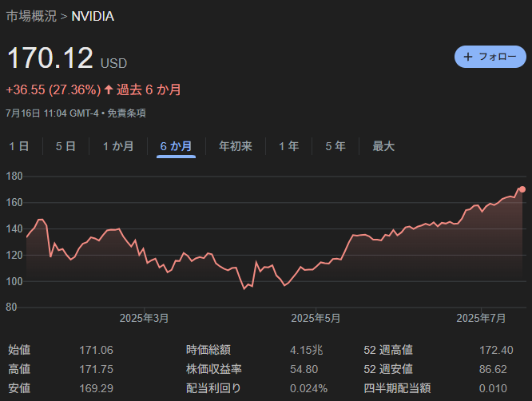Click the +36.55 (27.36%) change text
This screenshot has width=532, height=401.
click(54, 90)
